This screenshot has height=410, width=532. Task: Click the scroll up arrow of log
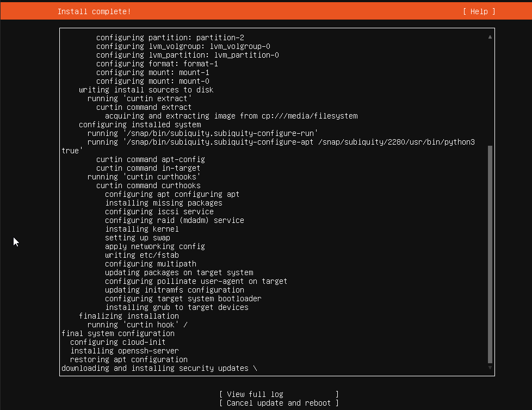pos(490,37)
